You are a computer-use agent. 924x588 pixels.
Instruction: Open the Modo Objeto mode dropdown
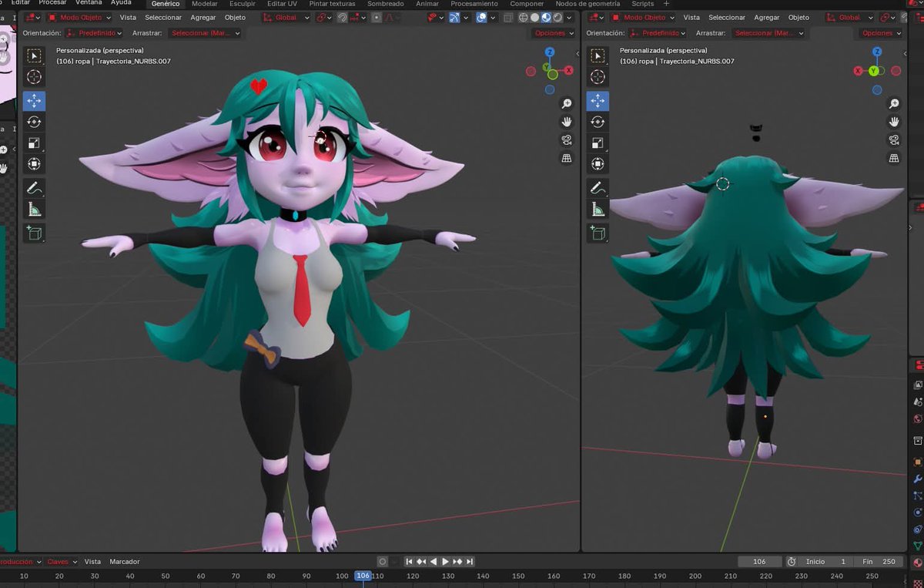tap(80, 17)
